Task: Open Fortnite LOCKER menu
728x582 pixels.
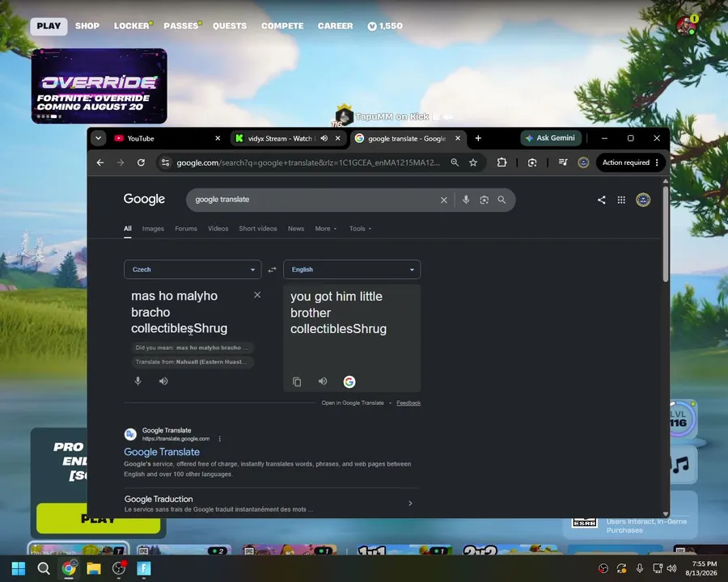Action: click(x=131, y=26)
